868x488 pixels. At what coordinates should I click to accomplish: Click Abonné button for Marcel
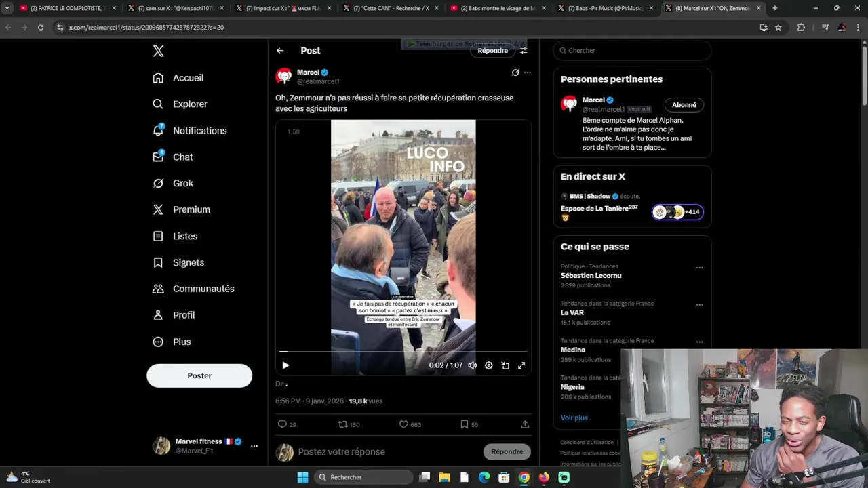click(x=684, y=105)
